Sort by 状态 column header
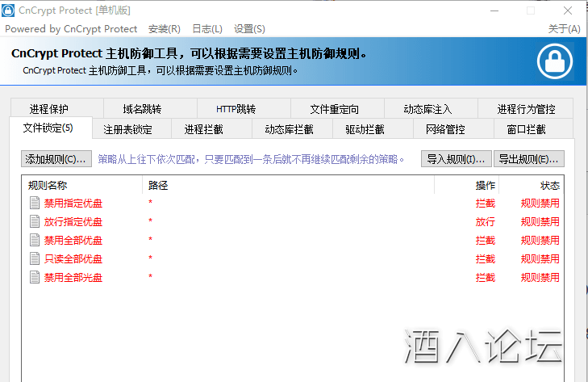Screen dimensions: 588x382 click(x=532, y=185)
